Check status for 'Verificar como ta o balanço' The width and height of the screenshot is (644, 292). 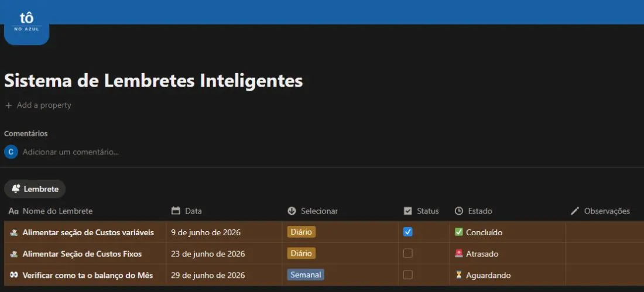tap(408, 275)
